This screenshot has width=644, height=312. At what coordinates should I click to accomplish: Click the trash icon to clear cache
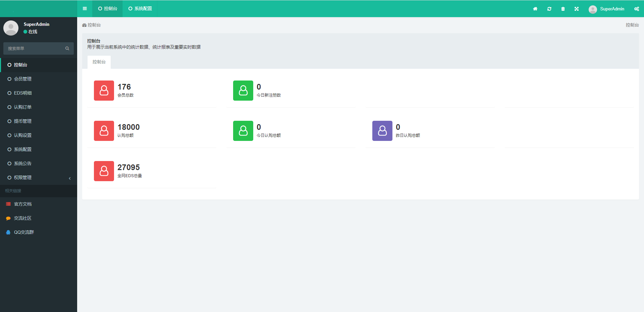(x=563, y=9)
